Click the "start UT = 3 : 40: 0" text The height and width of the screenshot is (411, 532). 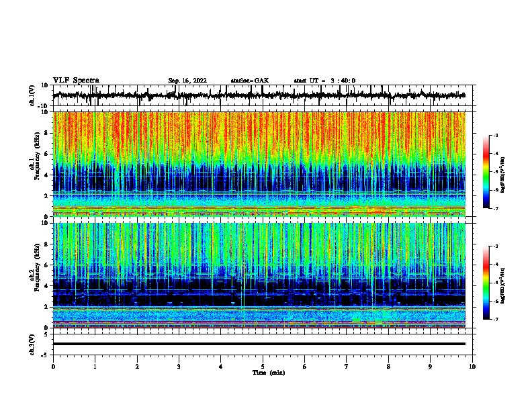[324, 81]
